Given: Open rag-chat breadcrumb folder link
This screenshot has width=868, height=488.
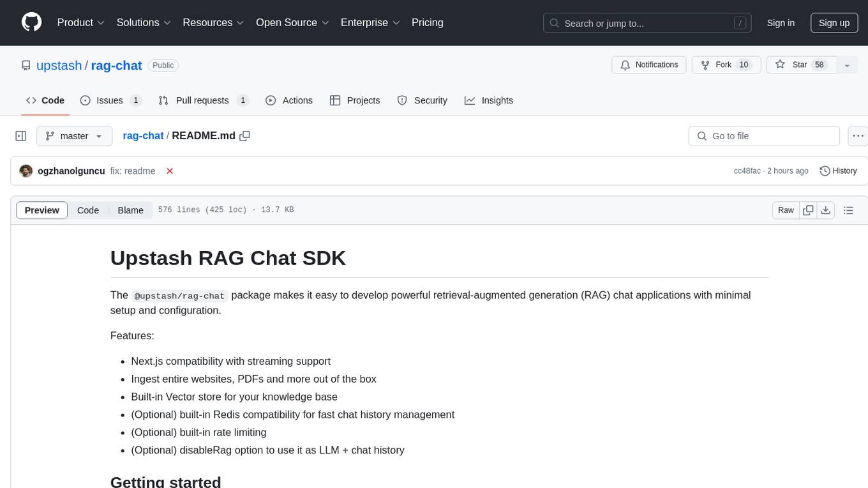Looking at the screenshot, I should 143,136.
